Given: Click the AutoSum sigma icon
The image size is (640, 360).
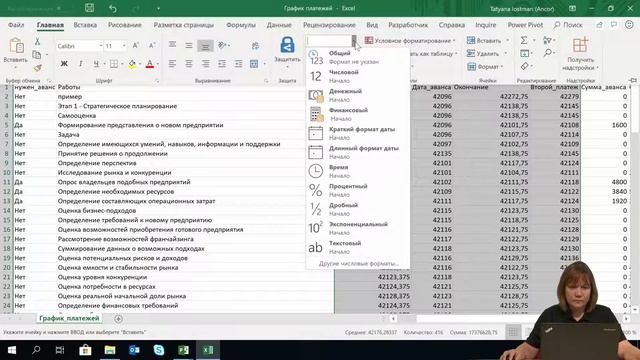Looking at the screenshot, I should coord(524,40).
